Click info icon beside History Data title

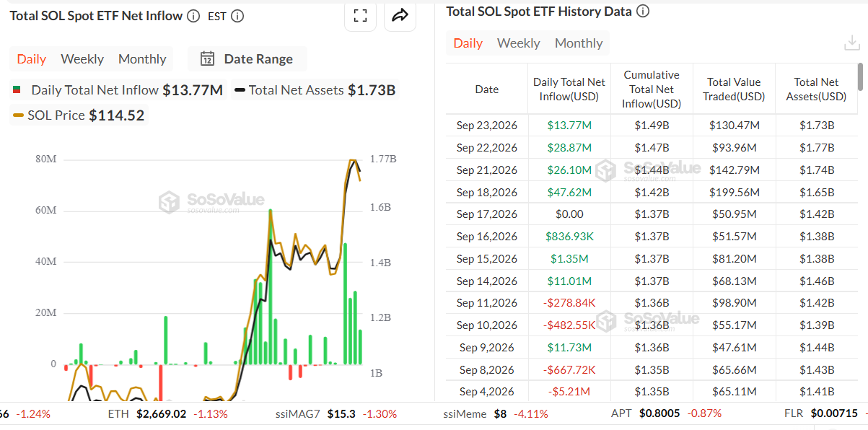(x=643, y=12)
